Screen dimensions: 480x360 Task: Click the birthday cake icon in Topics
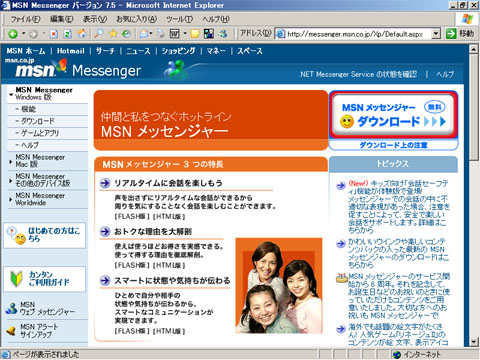(342, 278)
